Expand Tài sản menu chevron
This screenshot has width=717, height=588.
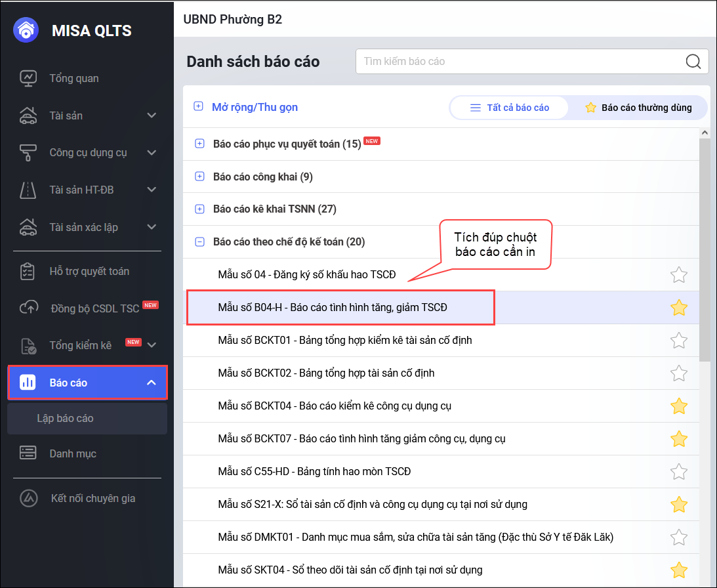coord(152,115)
